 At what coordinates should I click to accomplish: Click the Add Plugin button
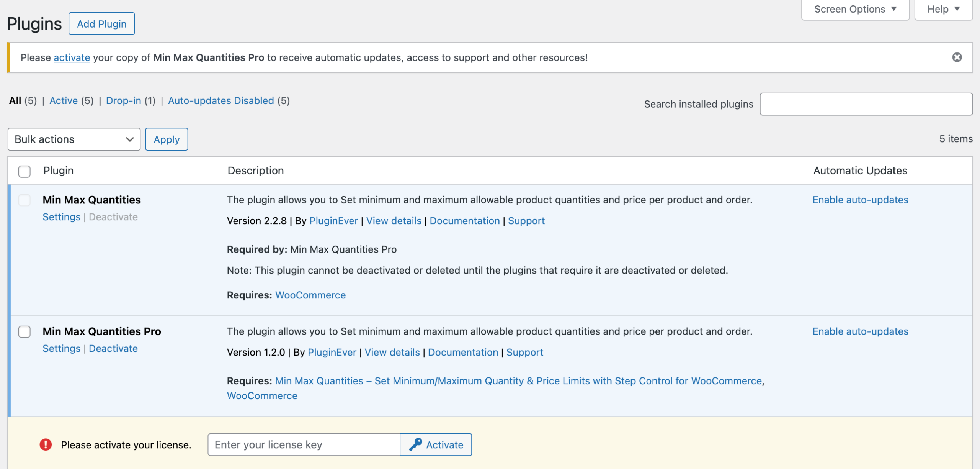(x=101, y=24)
